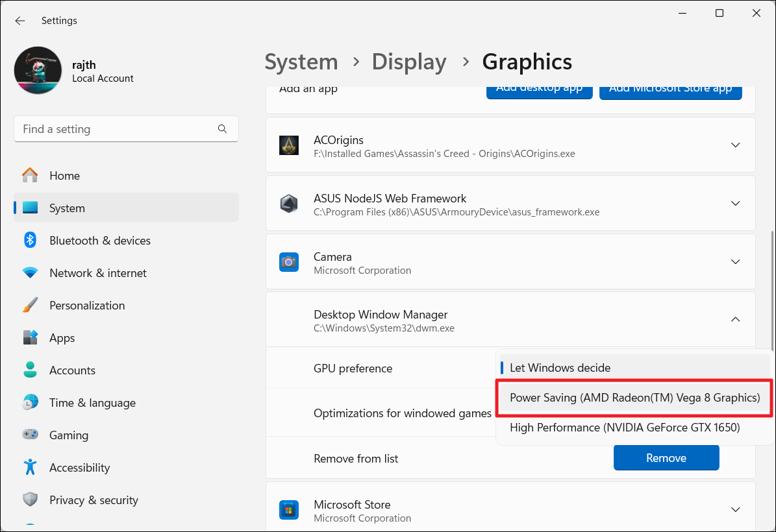Click the back arrow in Settings header
The image size is (776, 532).
click(x=20, y=21)
